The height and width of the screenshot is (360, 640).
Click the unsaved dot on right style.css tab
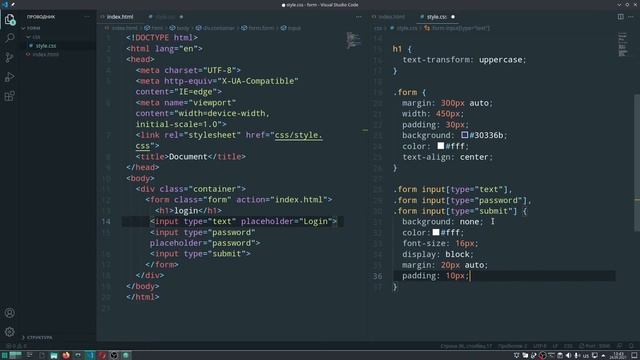[x=453, y=17]
